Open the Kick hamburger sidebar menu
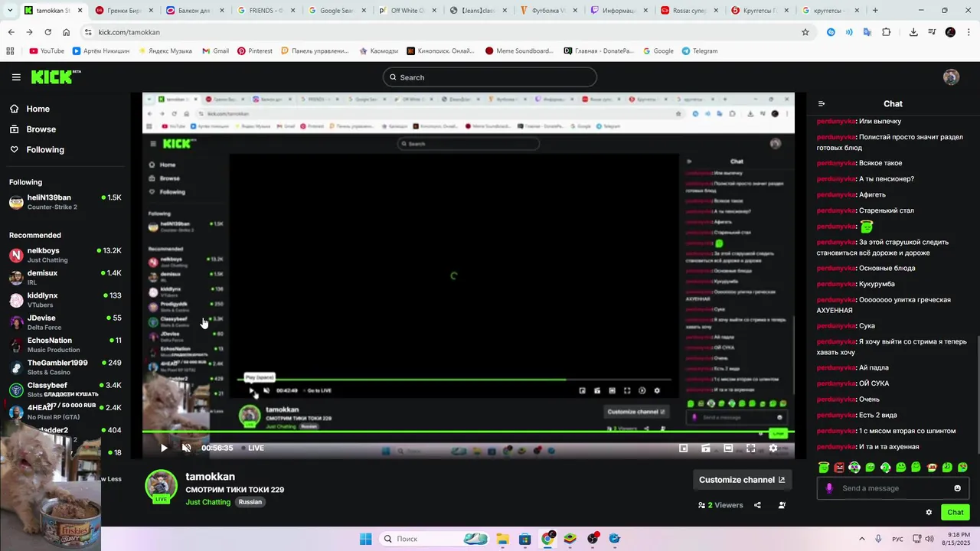Viewport: 980px width, 551px height. click(x=16, y=77)
